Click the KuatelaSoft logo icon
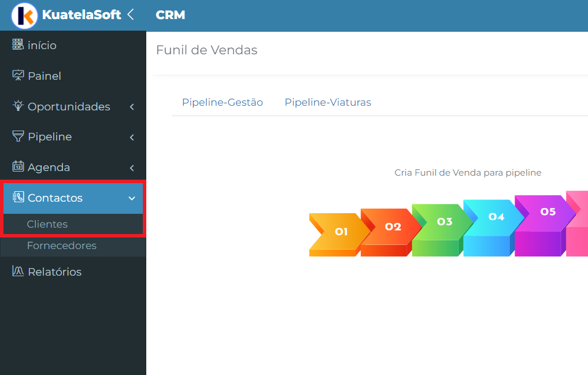Image resolution: width=588 pixels, height=375 pixels. 24,16
